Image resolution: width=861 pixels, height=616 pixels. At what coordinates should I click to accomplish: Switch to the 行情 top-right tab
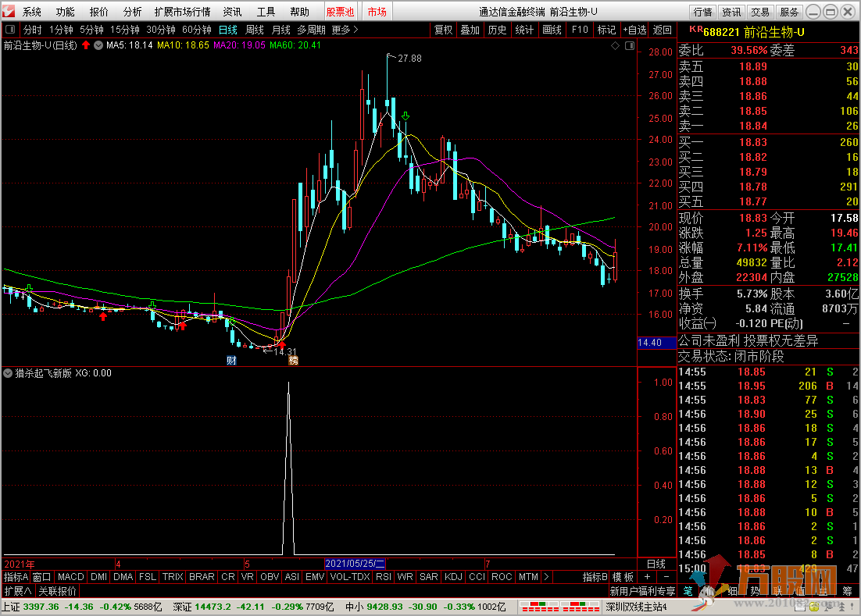pos(703,12)
